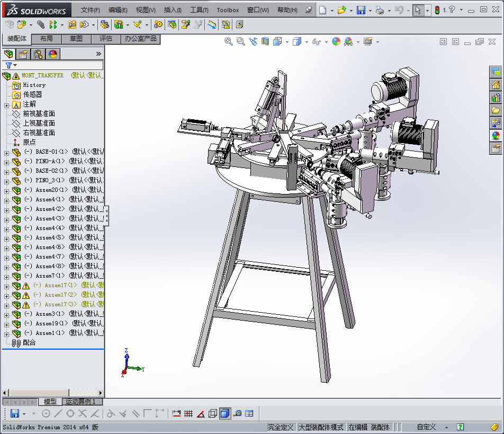The image size is (504, 434).
Task: Toggle the pin icon next to Help menu
Action: coord(309,10)
